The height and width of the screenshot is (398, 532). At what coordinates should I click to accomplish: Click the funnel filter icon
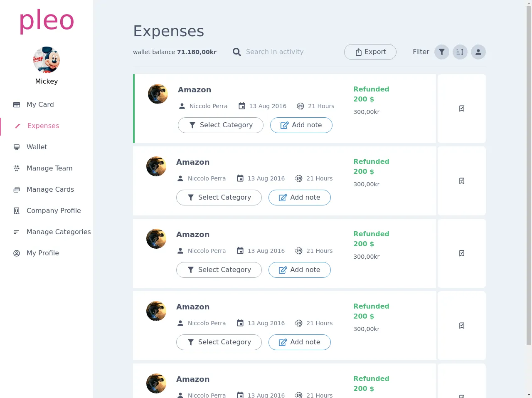click(442, 52)
